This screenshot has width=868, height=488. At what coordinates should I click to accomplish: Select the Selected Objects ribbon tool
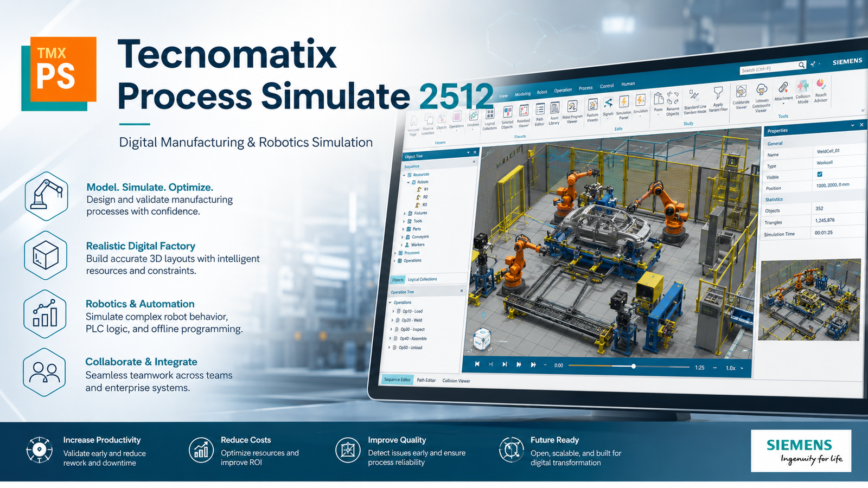click(x=508, y=113)
